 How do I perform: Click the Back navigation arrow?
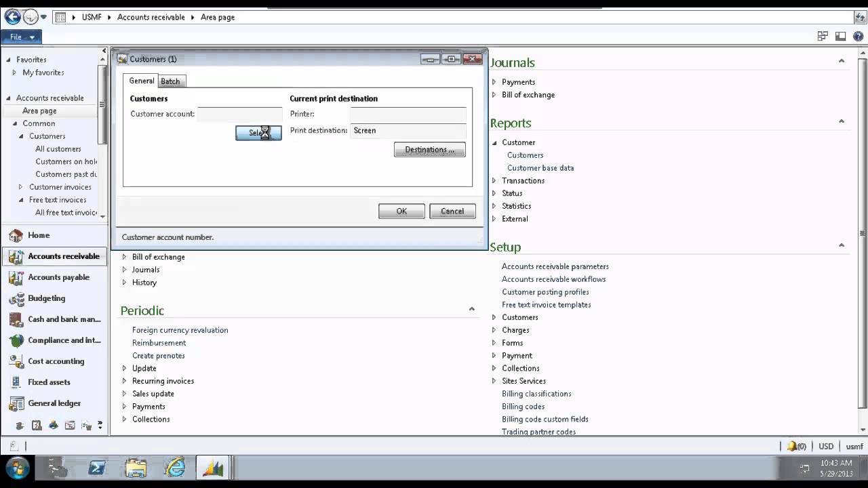click(12, 17)
